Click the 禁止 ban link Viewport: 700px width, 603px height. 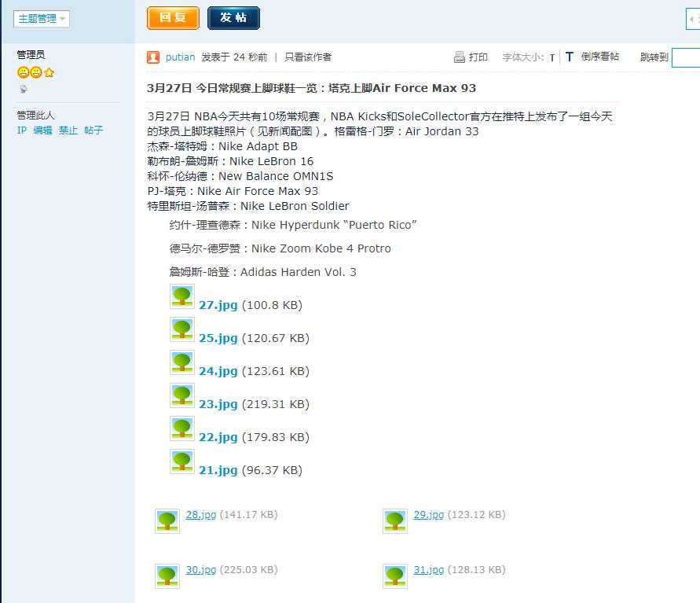pyautogui.click(x=68, y=130)
